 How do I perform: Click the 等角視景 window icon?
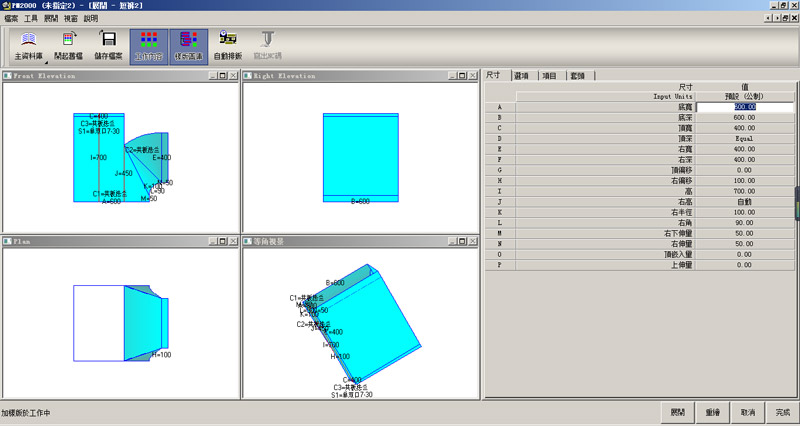pyautogui.click(x=247, y=241)
